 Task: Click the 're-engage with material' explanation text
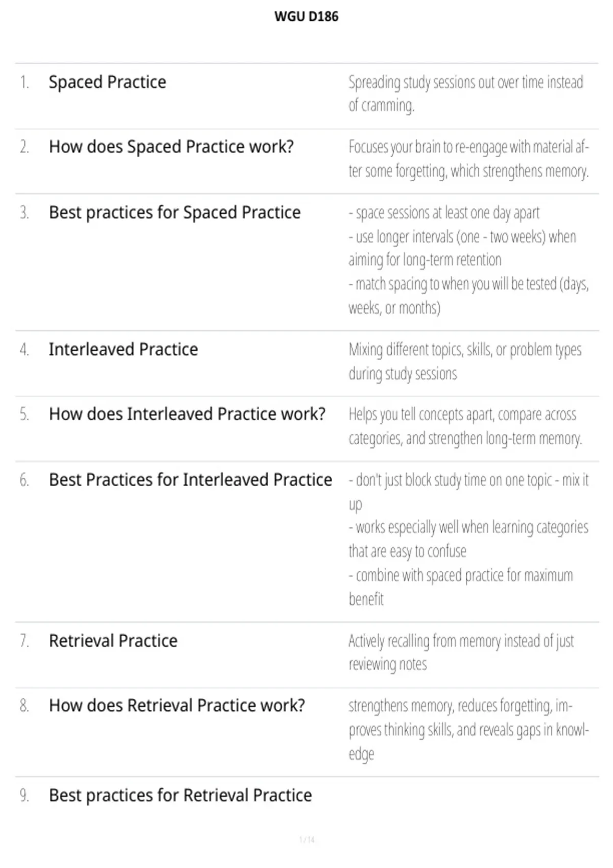click(x=468, y=159)
